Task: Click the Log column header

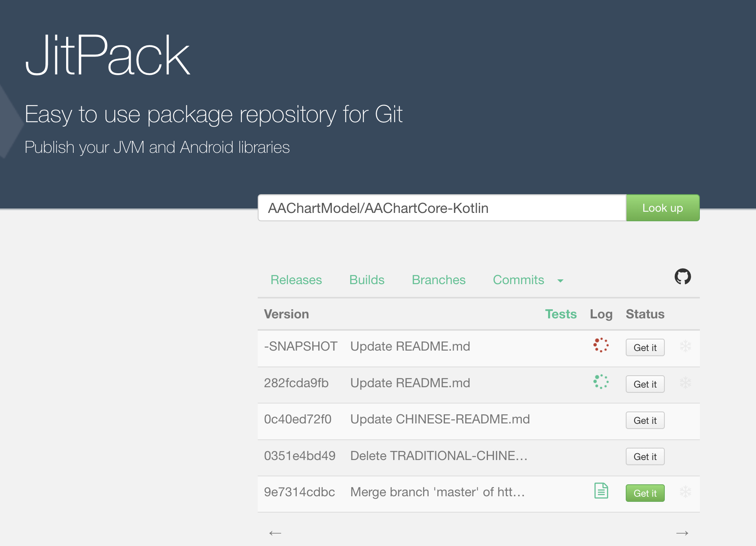Action: click(601, 314)
